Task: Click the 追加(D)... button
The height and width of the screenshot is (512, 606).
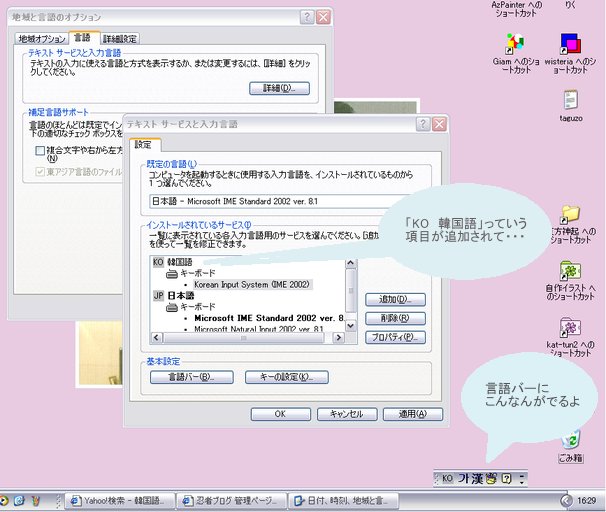Action: tap(395, 299)
